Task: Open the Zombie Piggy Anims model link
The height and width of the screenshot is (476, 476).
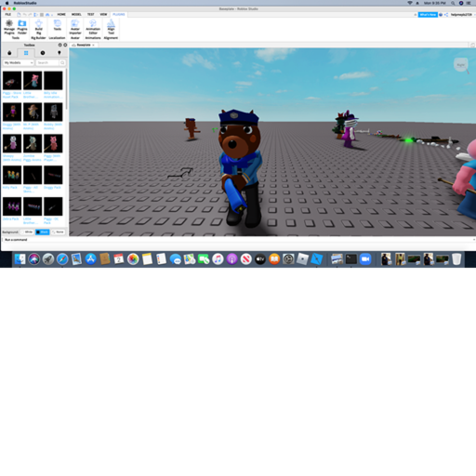Action: pyautogui.click(x=33, y=158)
